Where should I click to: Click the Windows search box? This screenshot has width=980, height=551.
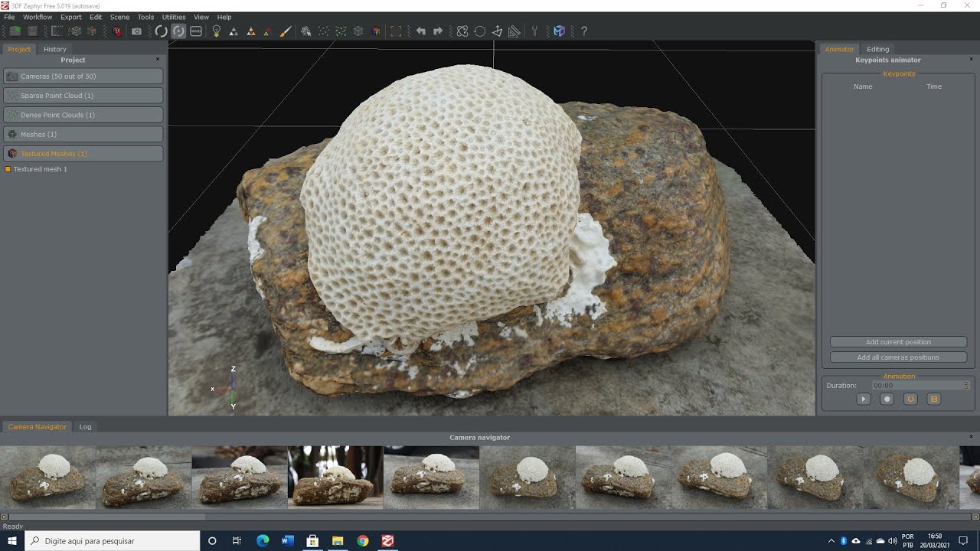[113, 541]
